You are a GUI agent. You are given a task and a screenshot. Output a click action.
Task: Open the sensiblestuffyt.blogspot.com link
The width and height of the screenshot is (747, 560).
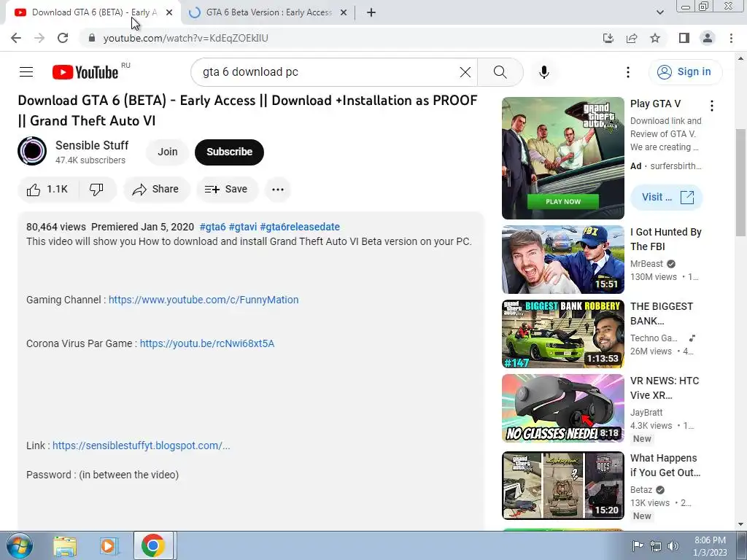pos(141,446)
